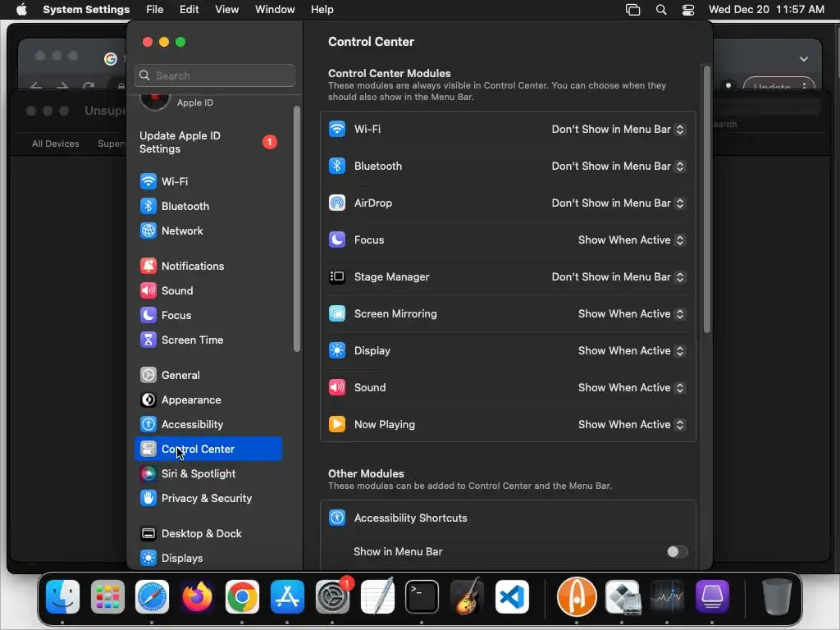Open Appearance settings
Viewport: 840px width, 630px height.
coord(208,399)
